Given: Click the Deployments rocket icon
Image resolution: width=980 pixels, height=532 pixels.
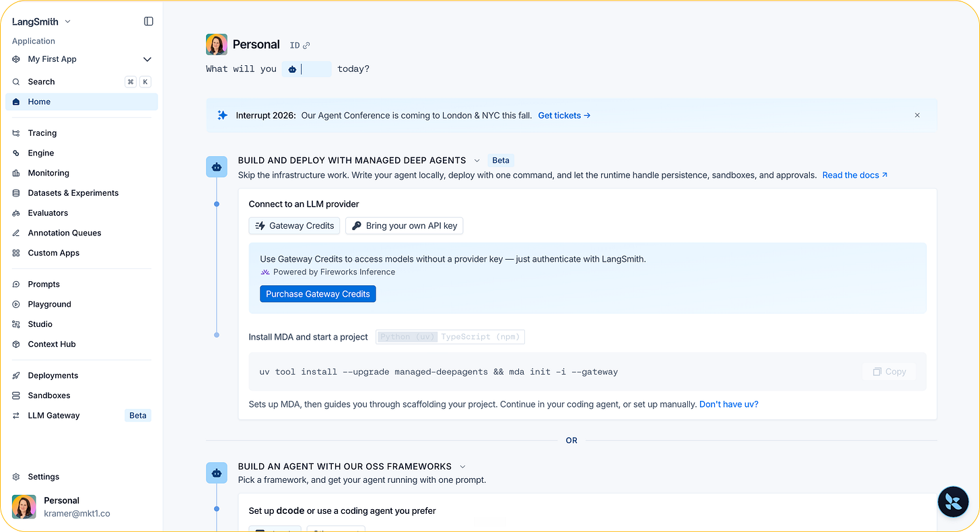Looking at the screenshot, I should click(16, 375).
